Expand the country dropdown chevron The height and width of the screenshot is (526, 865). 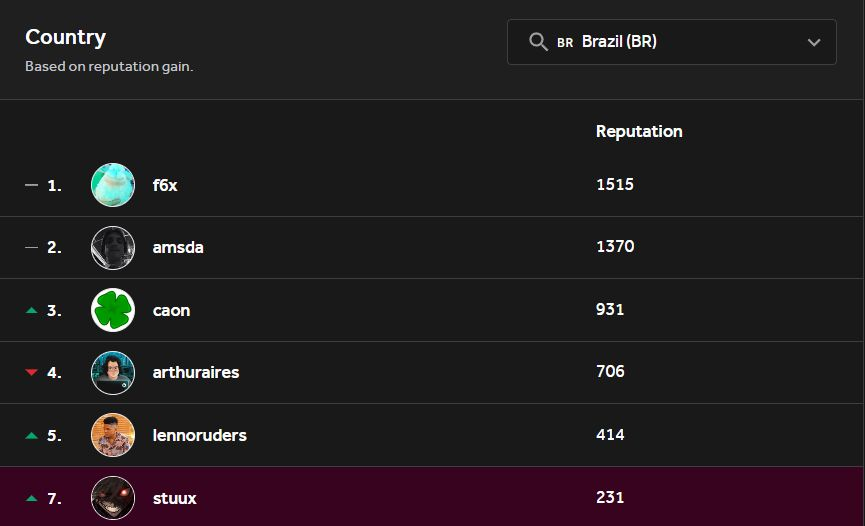[x=814, y=42]
